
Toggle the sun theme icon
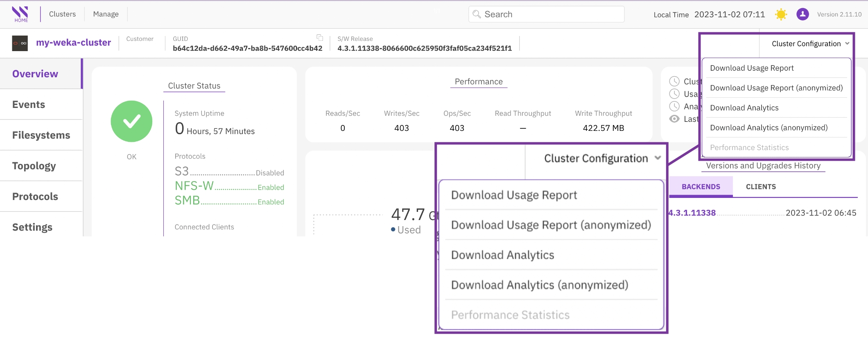tap(781, 14)
